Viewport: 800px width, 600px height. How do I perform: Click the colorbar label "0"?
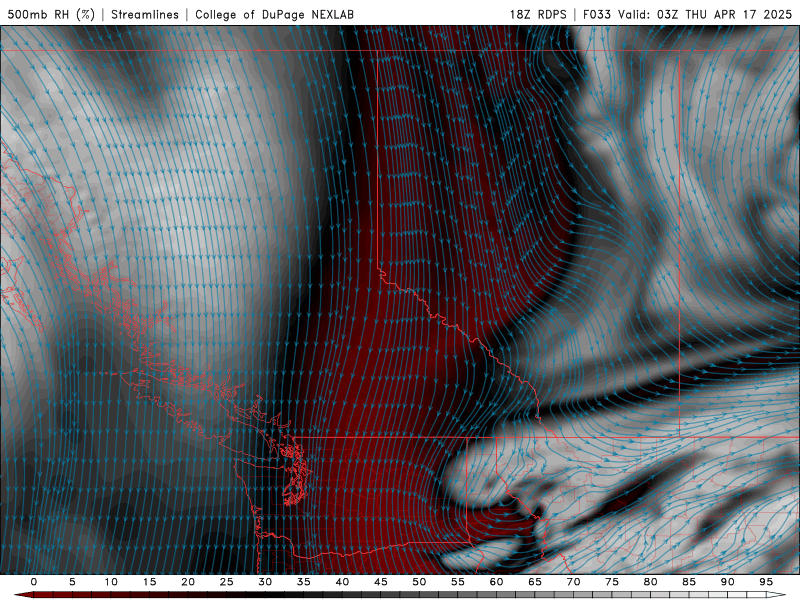pyautogui.click(x=34, y=582)
